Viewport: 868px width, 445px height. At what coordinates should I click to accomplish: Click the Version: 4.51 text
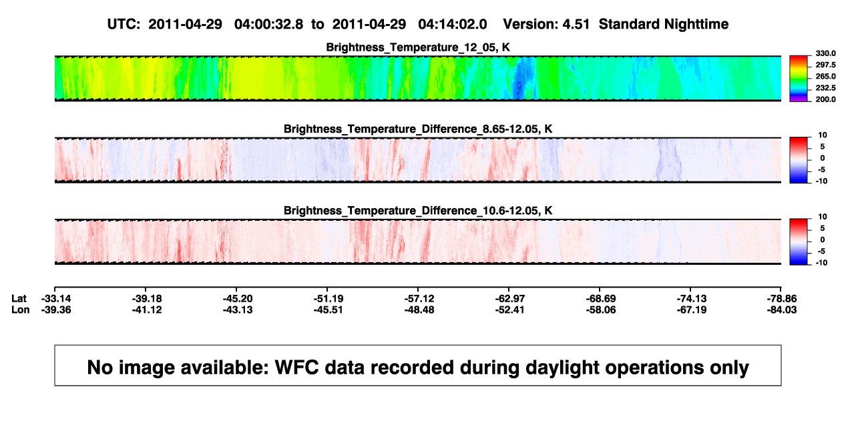click(x=548, y=24)
